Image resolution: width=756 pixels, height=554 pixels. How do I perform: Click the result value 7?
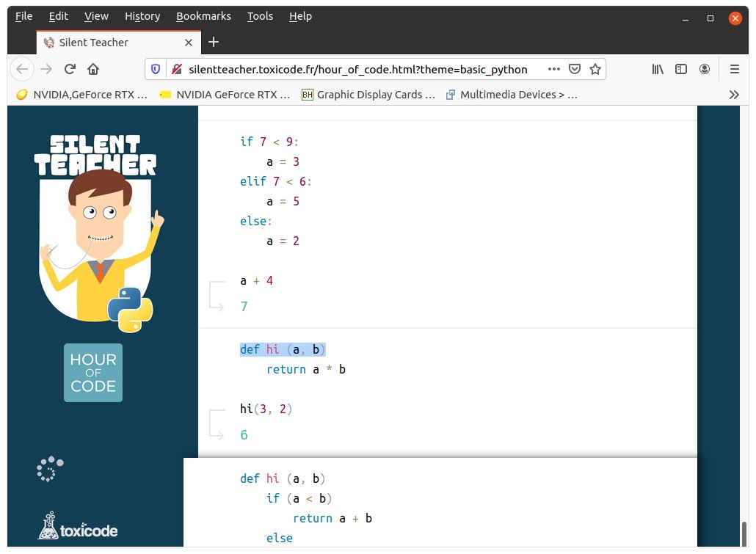coord(244,307)
